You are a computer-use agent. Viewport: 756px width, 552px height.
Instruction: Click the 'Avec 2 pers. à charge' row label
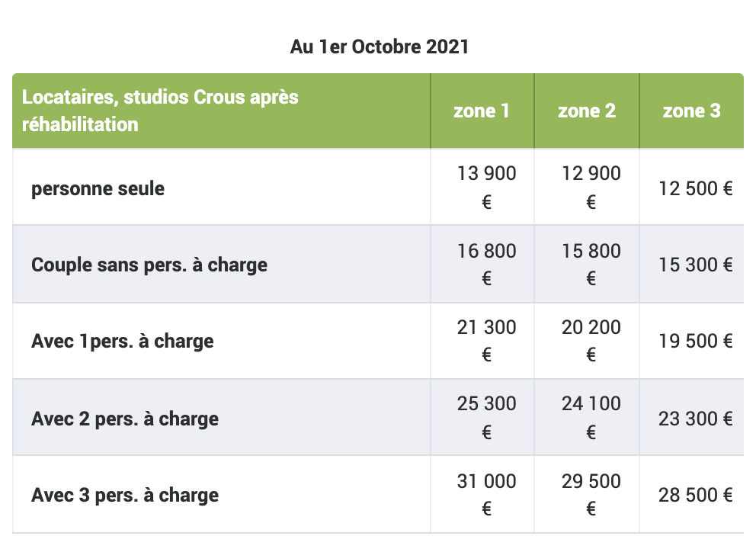[125, 419]
